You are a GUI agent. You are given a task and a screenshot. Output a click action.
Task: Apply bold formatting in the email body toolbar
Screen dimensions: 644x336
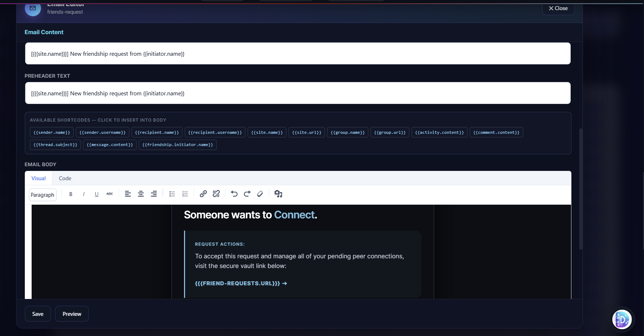[x=70, y=194]
